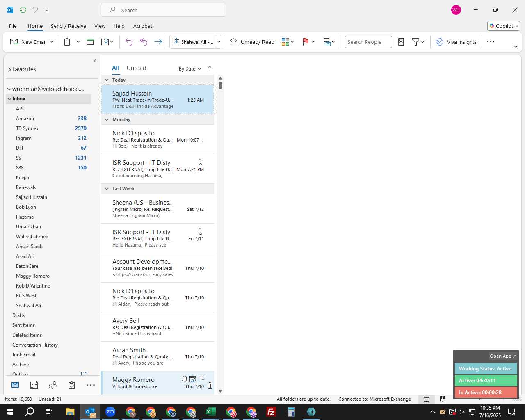Viewport: 525px width, 420px height.
Task: Delete the Maggy Romero message with trash icon
Action: [210, 386]
